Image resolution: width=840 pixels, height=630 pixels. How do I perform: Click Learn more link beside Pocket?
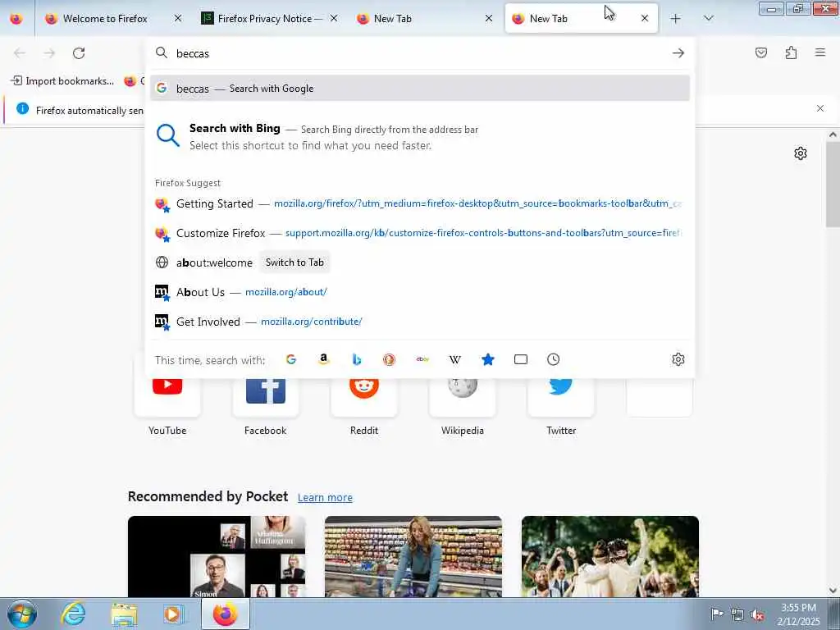[325, 498]
